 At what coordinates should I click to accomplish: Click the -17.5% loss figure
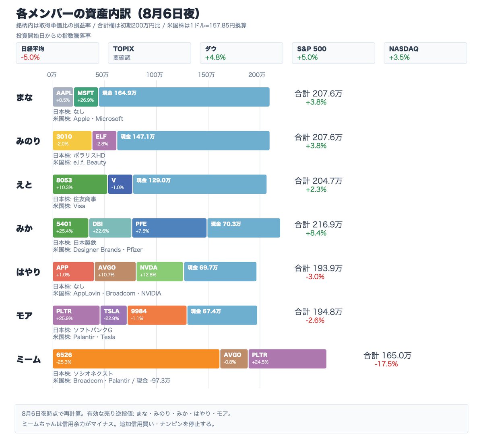[x=386, y=364]
